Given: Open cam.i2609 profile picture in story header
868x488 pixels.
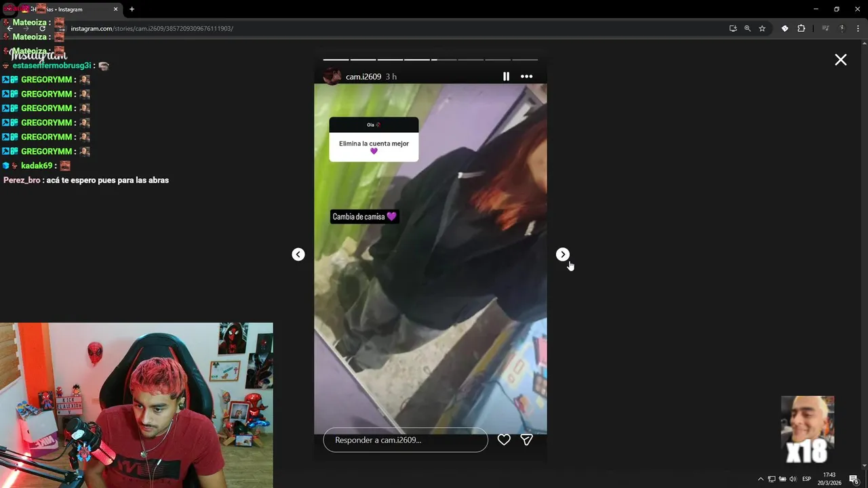Looking at the screenshot, I should pyautogui.click(x=332, y=77).
